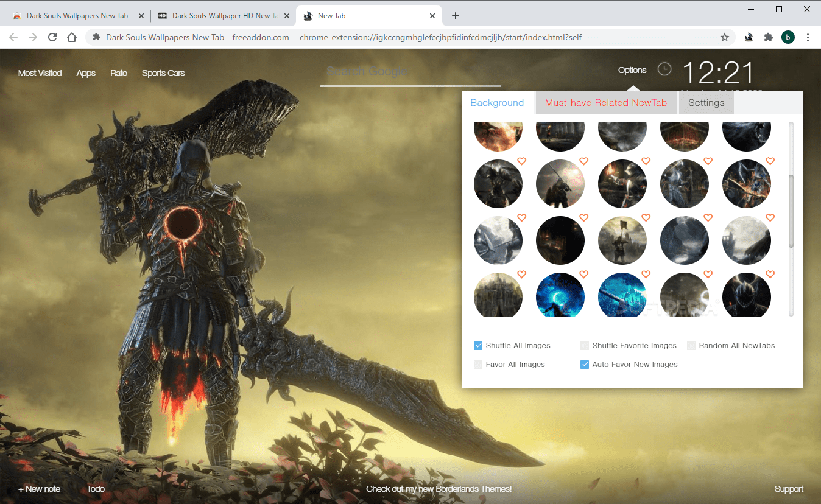Click heart on third thumbnail, second row
Viewport: 821px width, 504px height.
(x=646, y=161)
